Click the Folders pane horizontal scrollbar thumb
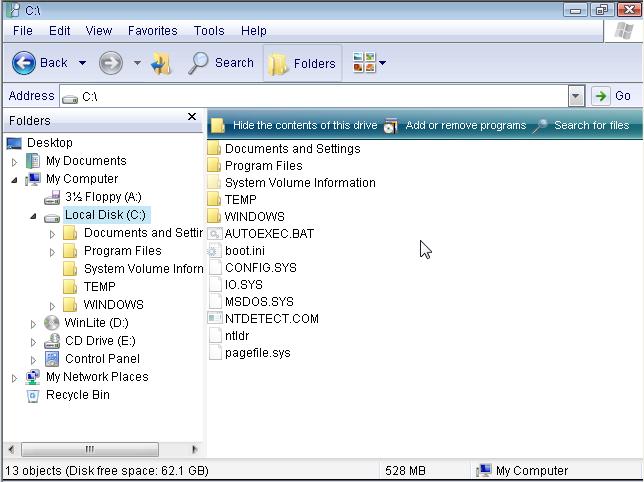 click(x=90, y=449)
